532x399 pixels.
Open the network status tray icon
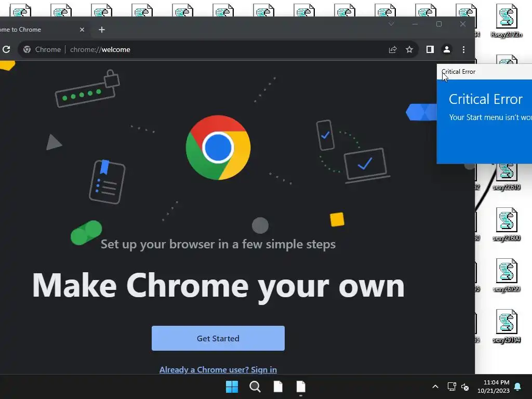451,387
